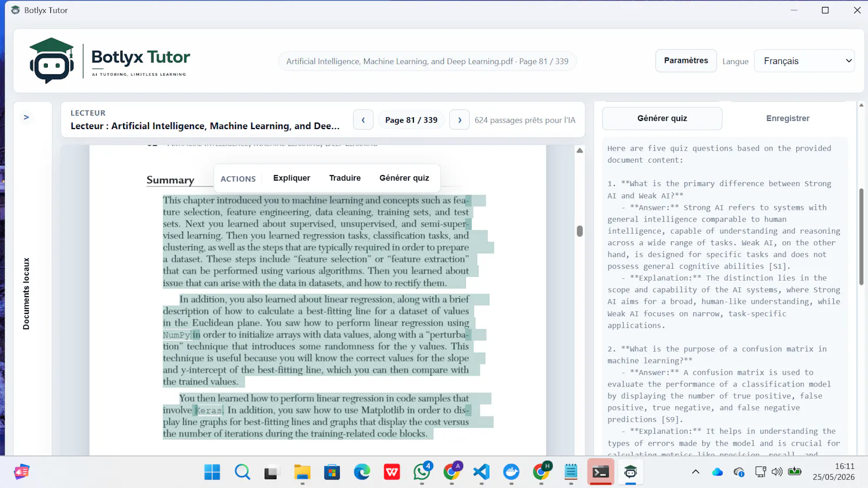Expand the Documents locaux sidebar arrow
Image resolution: width=868 pixels, height=488 pixels.
point(26,117)
